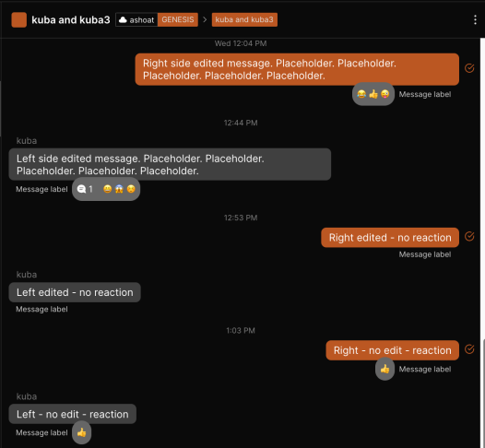Click thumbs-up reaction under 'Left - no edit - reaction'
This screenshot has width=485, height=448.
81,432
